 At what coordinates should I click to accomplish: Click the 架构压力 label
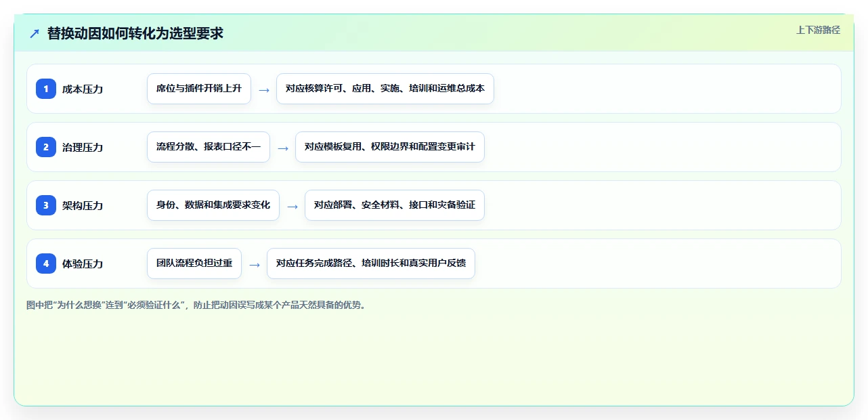click(83, 205)
